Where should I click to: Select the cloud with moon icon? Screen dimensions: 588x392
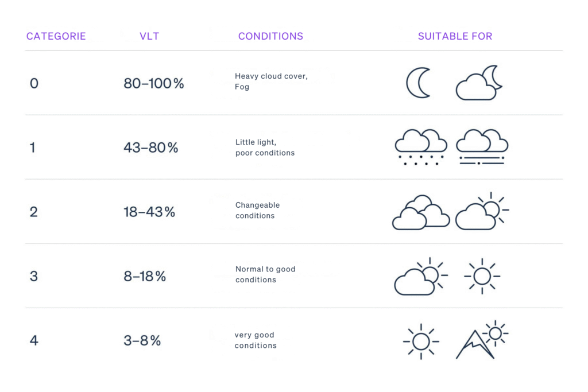click(479, 83)
